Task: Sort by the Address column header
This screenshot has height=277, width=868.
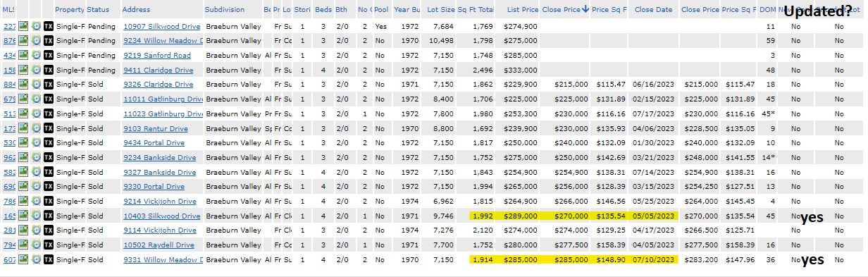Action: click(x=136, y=10)
